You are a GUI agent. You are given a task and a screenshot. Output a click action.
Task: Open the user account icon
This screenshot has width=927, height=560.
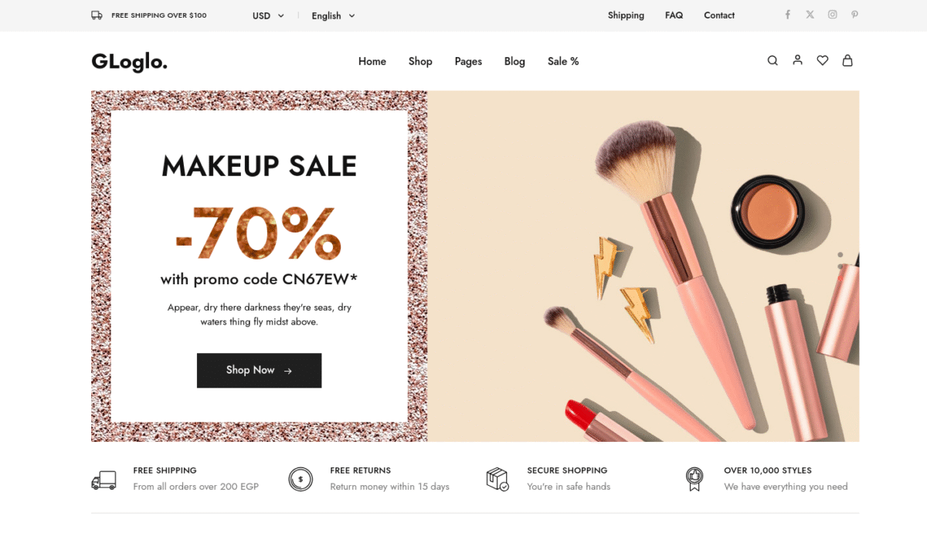797,60
